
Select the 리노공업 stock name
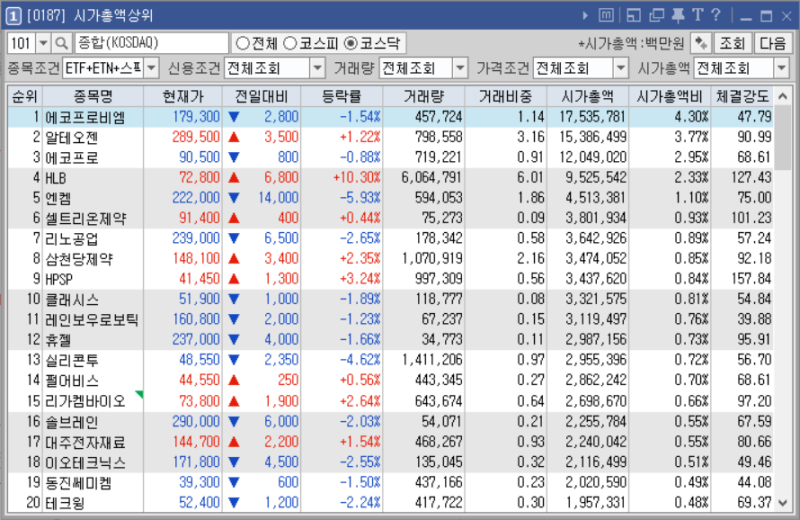pyautogui.click(x=71, y=239)
